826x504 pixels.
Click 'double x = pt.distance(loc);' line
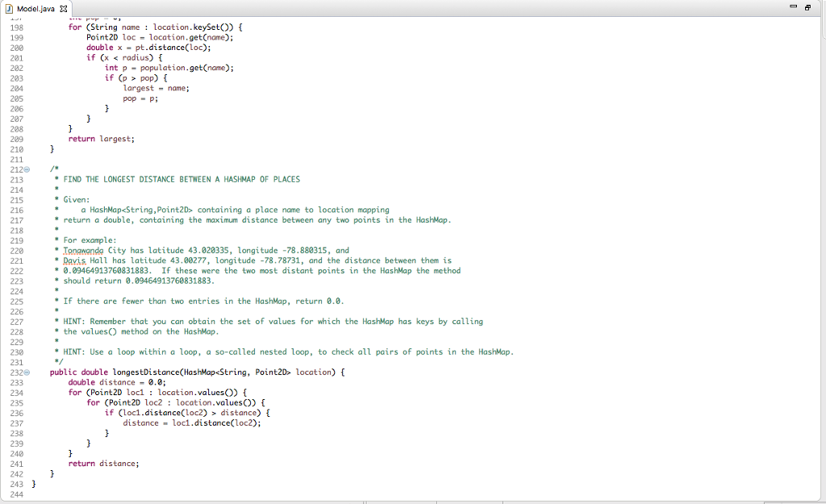click(148, 48)
